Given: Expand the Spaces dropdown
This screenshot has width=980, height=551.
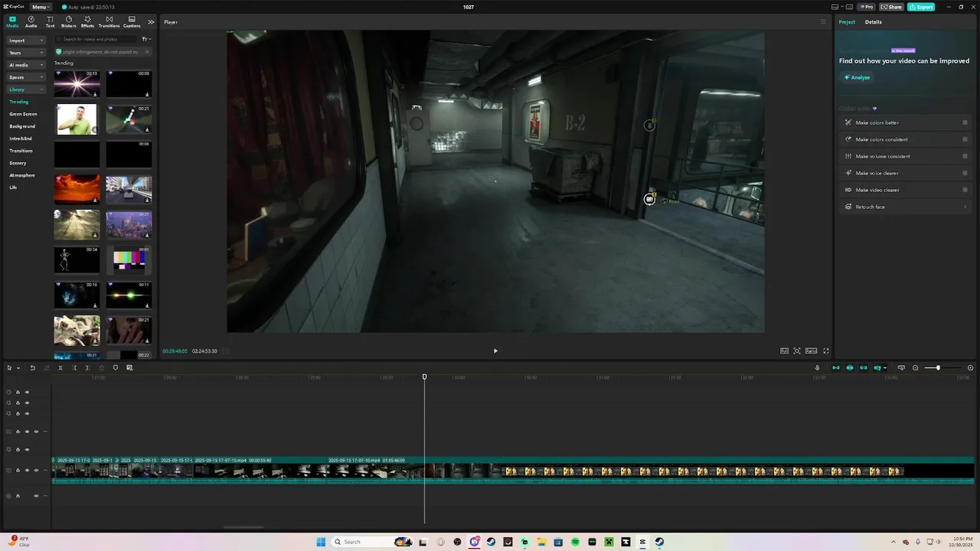Looking at the screenshot, I should point(26,77).
